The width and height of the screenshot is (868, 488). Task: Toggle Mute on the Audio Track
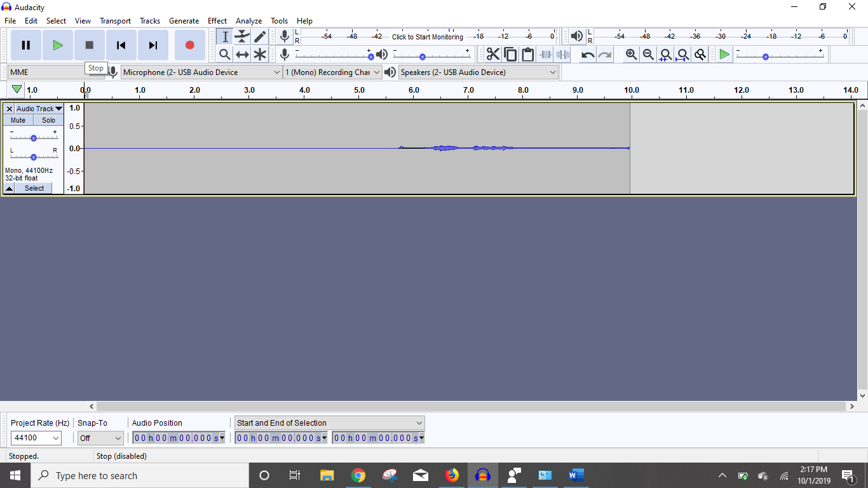click(18, 120)
